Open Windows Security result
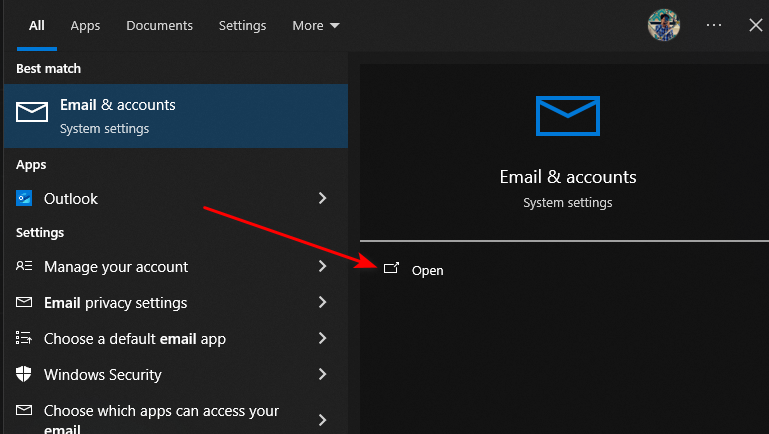The image size is (769, 434). pyautogui.click(x=176, y=374)
